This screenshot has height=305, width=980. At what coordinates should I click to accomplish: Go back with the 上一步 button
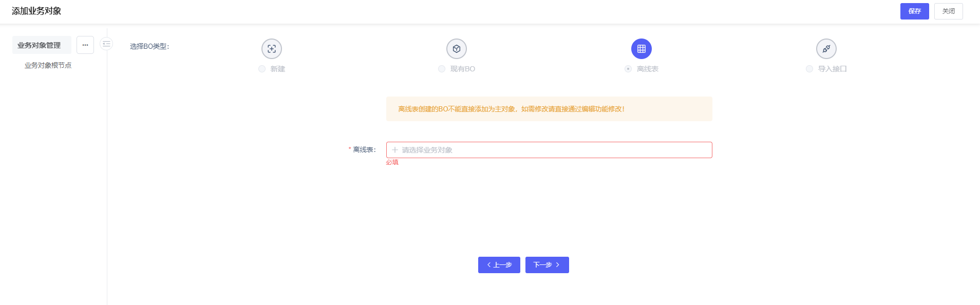[x=499, y=265]
